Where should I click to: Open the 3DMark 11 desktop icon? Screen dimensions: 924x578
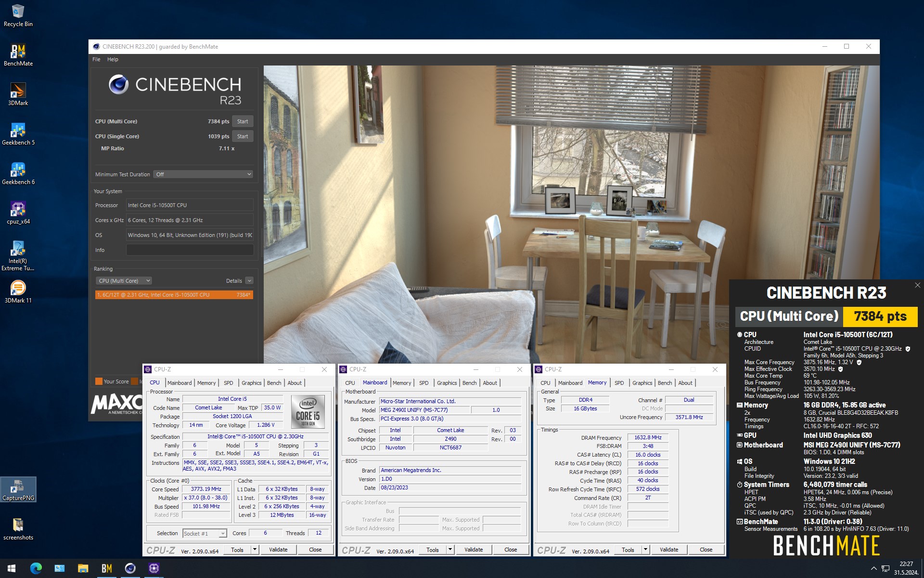click(18, 292)
